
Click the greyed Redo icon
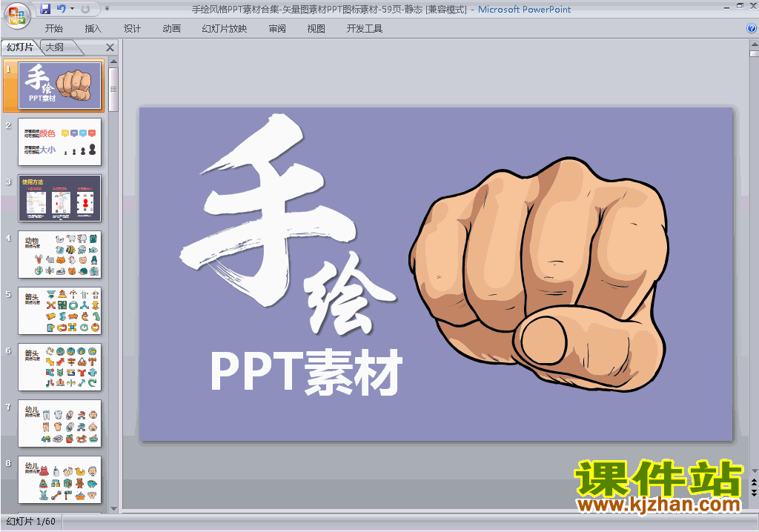coord(86,9)
